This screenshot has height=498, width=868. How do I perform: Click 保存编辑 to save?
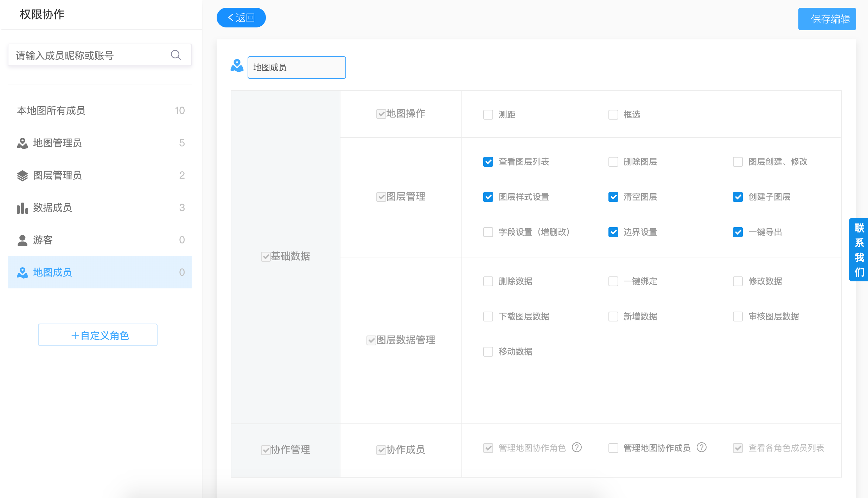[x=827, y=19]
